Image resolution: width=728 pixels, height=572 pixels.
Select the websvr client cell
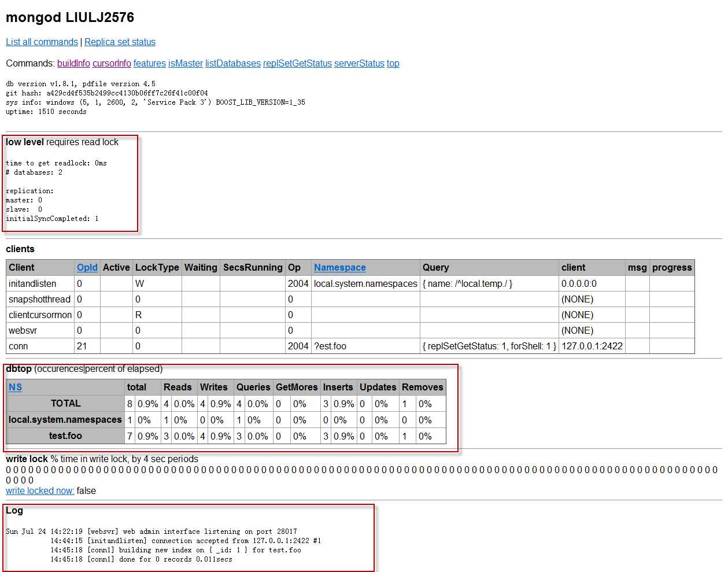pos(40,330)
